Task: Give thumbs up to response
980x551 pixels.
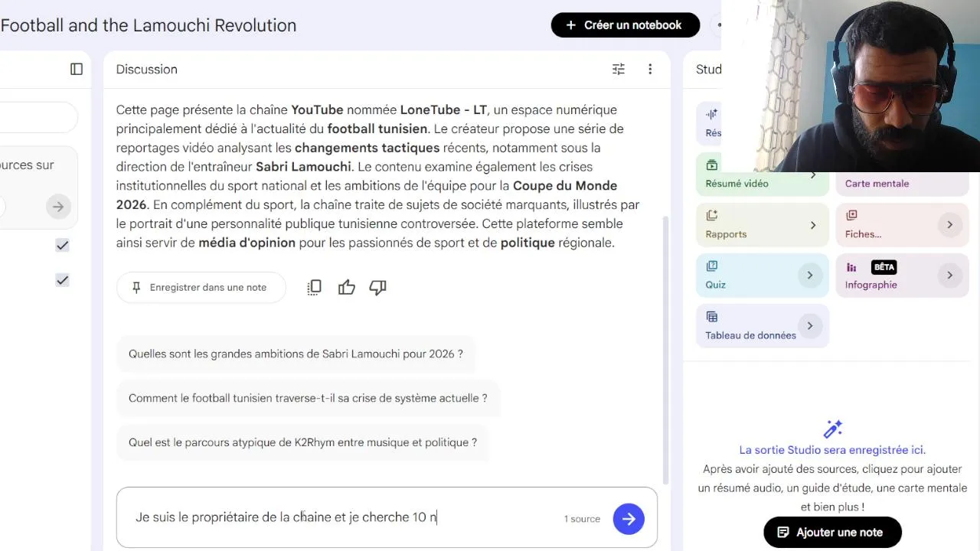Action: [x=347, y=288]
